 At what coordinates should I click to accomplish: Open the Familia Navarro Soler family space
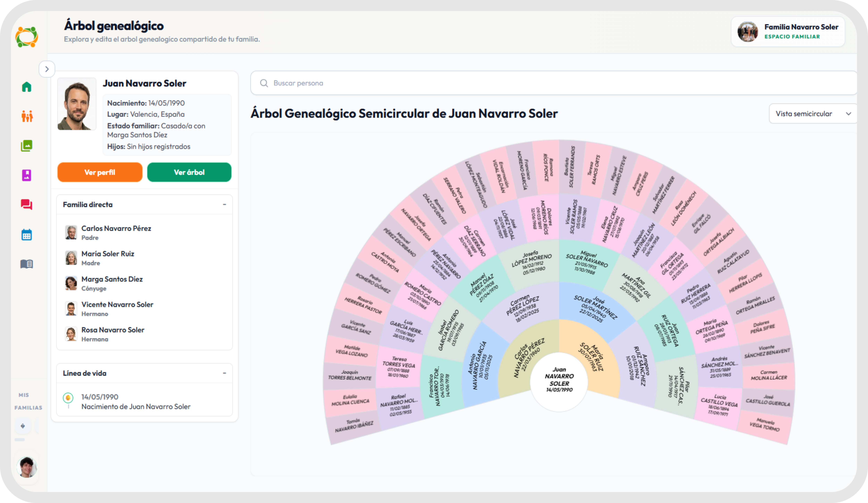point(788,31)
